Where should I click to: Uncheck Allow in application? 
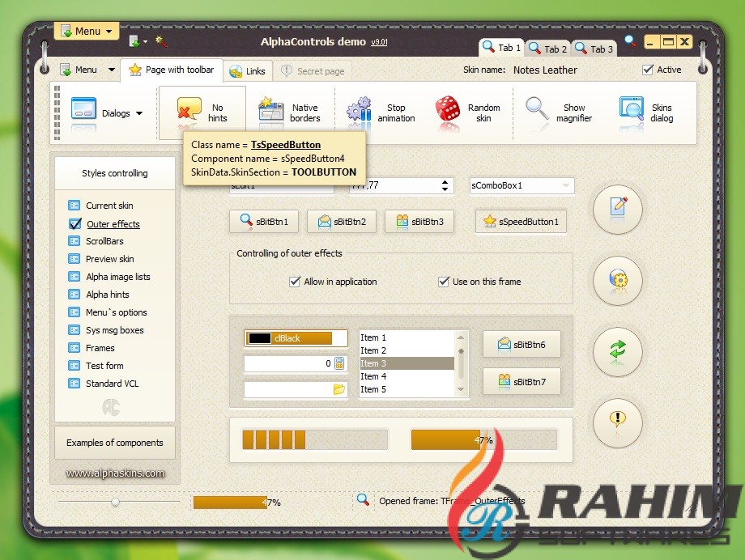point(295,282)
